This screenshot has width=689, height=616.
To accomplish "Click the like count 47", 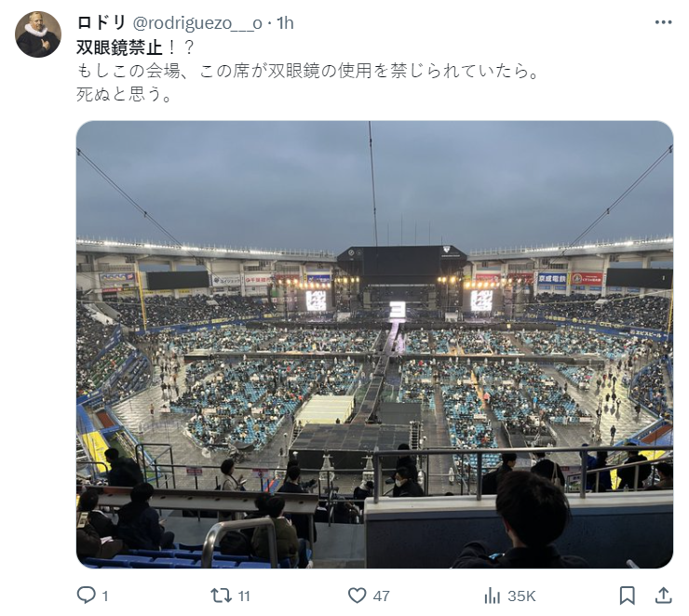I will point(381,596).
